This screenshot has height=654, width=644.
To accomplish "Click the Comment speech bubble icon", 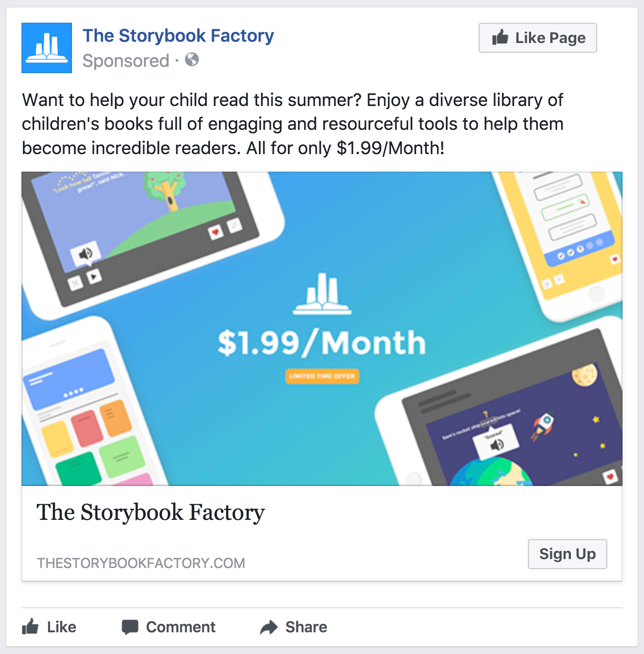I will (x=130, y=627).
